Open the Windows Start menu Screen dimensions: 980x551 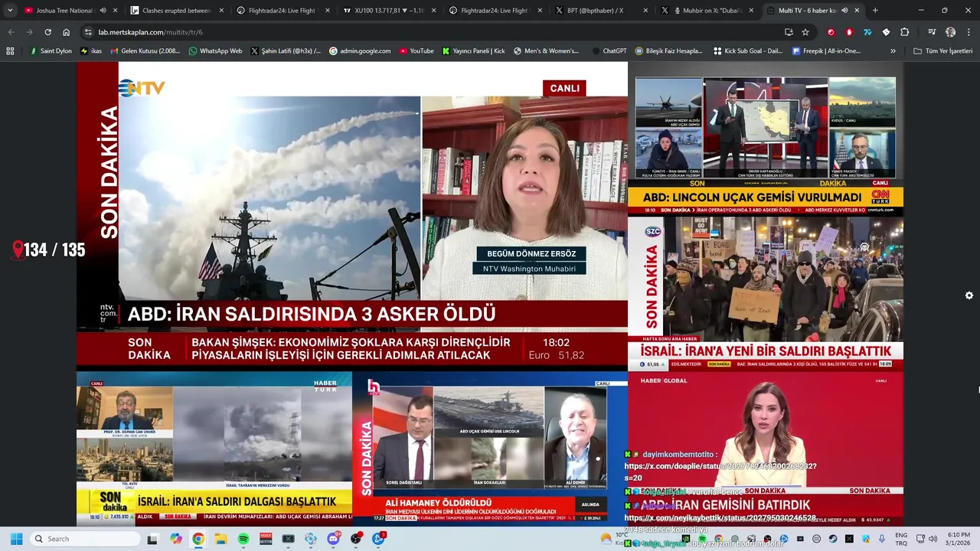[x=16, y=539]
